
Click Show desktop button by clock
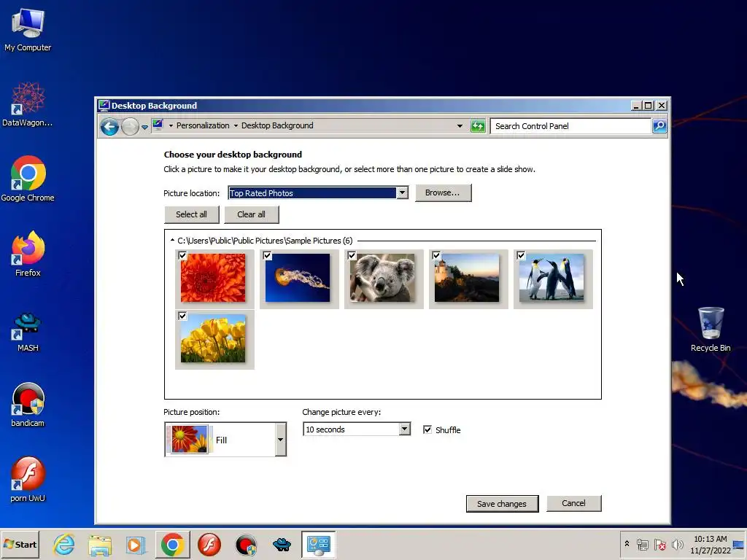point(739,545)
